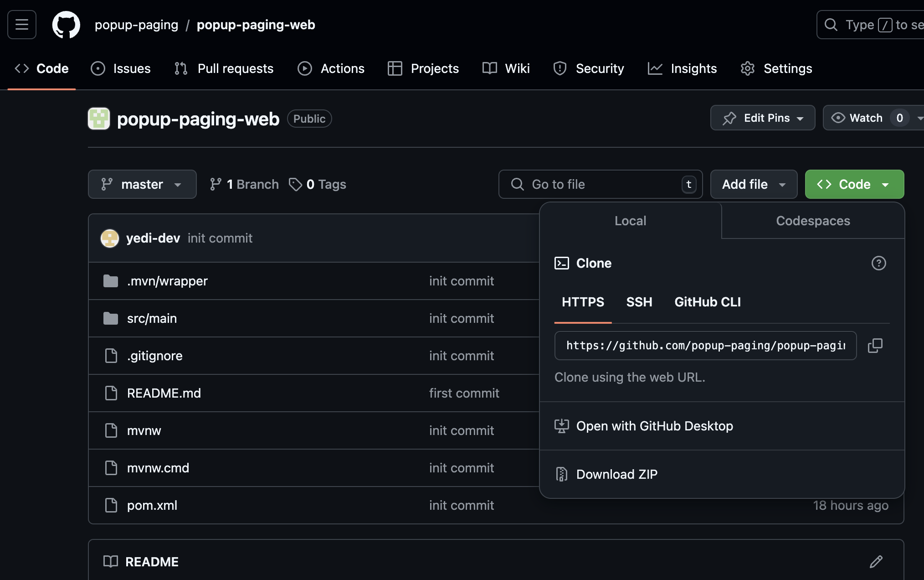924x580 pixels.
Task: Click the Download ZIP option
Action: point(616,474)
